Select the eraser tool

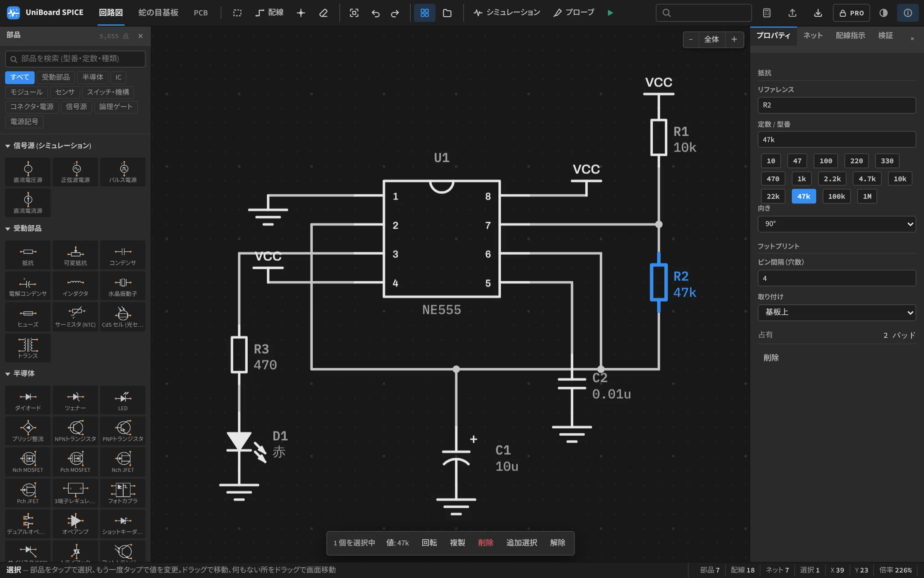pyautogui.click(x=323, y=13)
